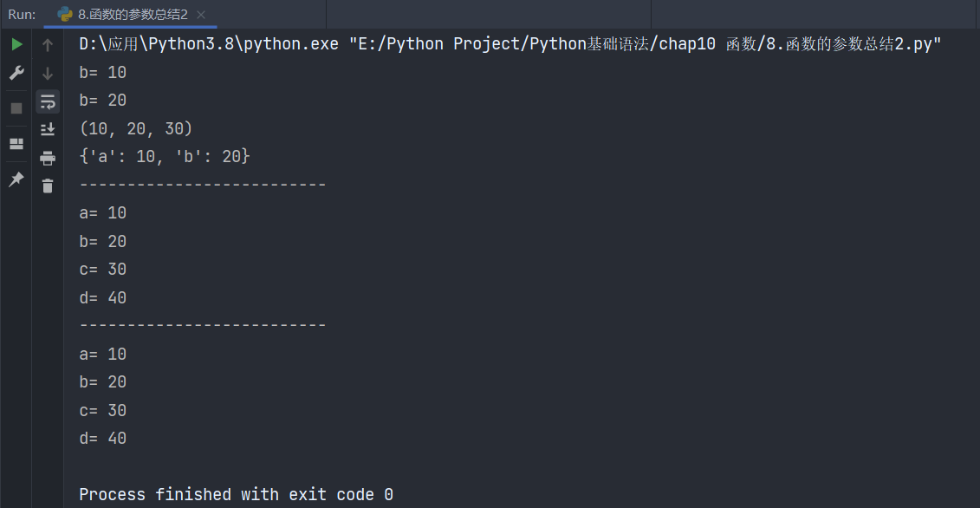
Task: Rerun the script with the green play icon
Action: (x=16, y=44)
